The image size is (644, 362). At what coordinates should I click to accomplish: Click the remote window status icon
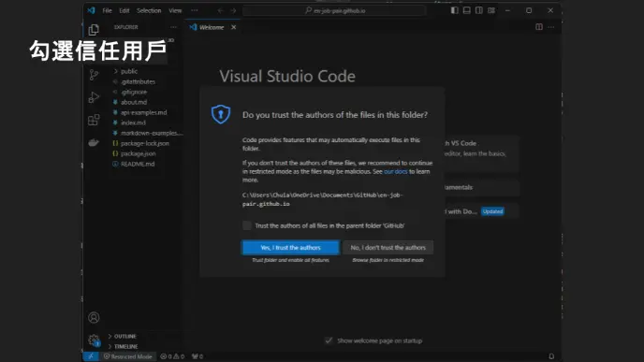(x=91, y=356)
